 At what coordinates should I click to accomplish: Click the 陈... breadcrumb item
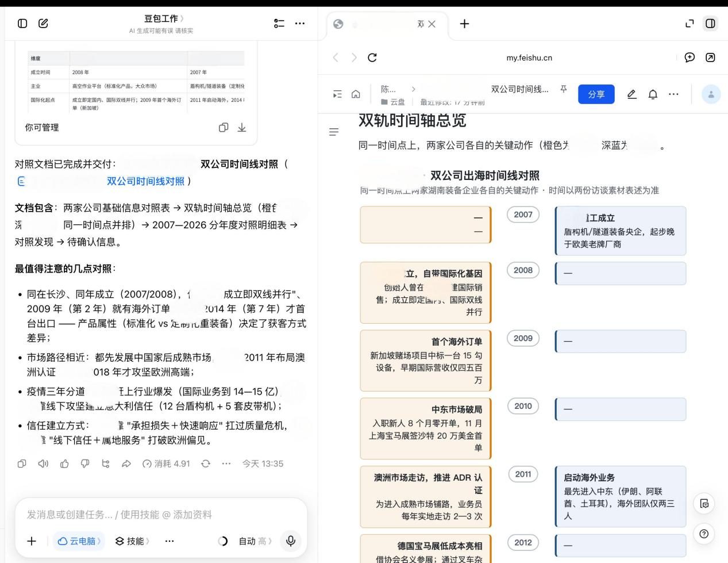tap(388, 89)
